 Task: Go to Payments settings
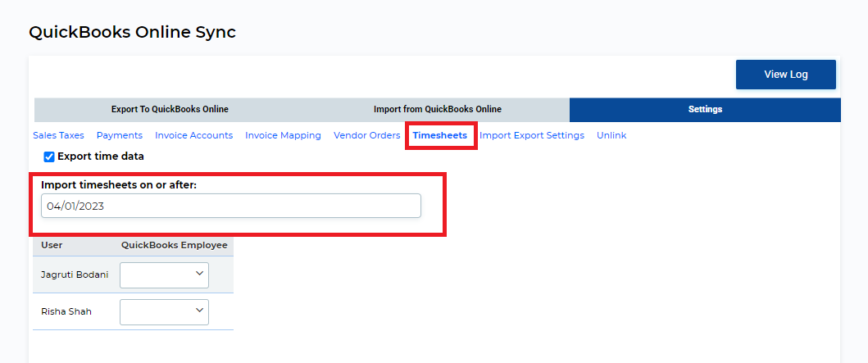(x=120, y=135)
